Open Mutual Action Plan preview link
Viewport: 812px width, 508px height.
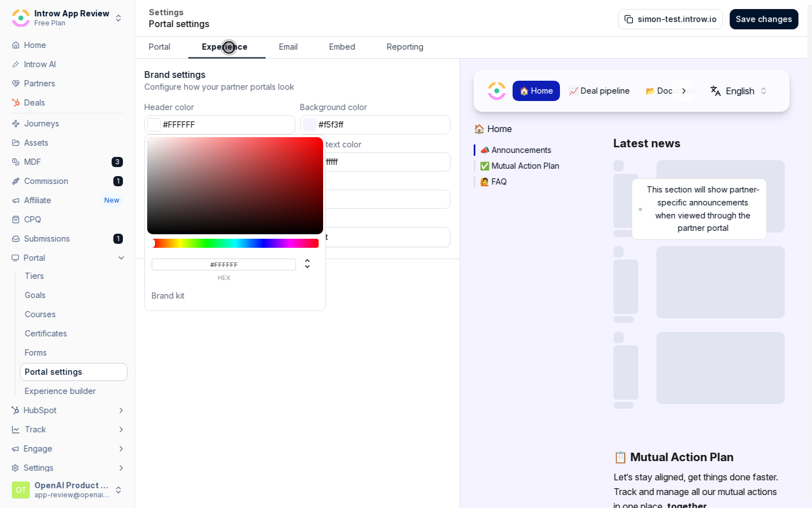click(520, 166)
